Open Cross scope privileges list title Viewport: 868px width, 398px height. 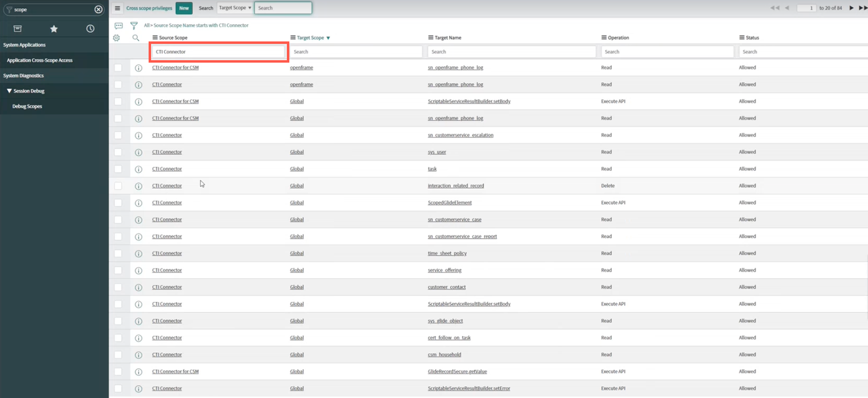149,8
